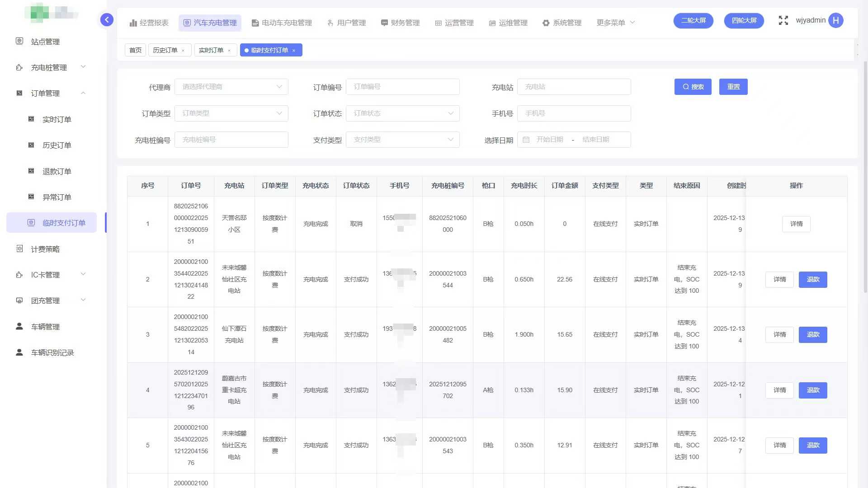Click fullscreen toggle icon in header
868x488 pixels.
(x=783, y=20)
